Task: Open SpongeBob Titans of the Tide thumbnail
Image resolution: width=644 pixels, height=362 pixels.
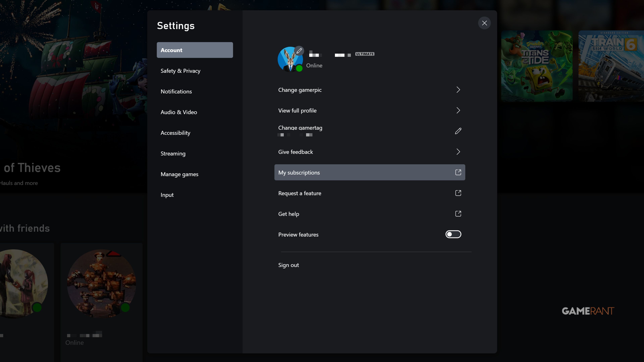Action: tap(537, 66)
